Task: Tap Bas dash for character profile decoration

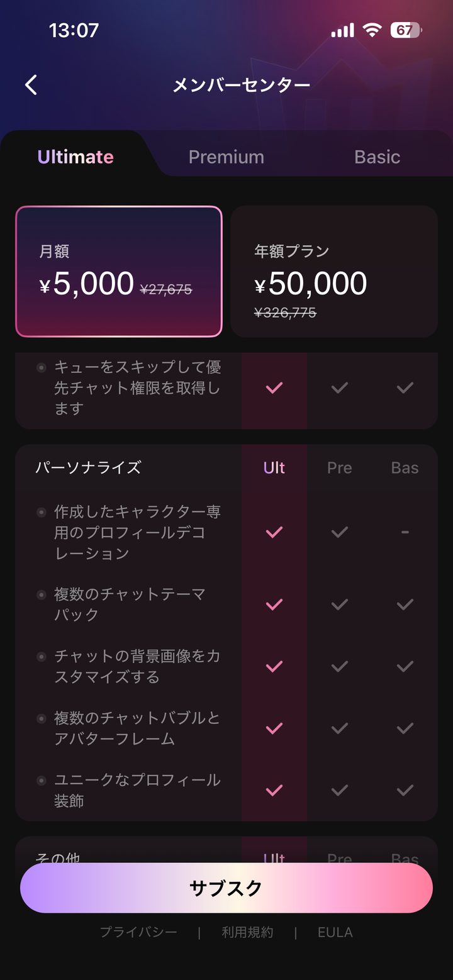Action: tap(405, 532)
